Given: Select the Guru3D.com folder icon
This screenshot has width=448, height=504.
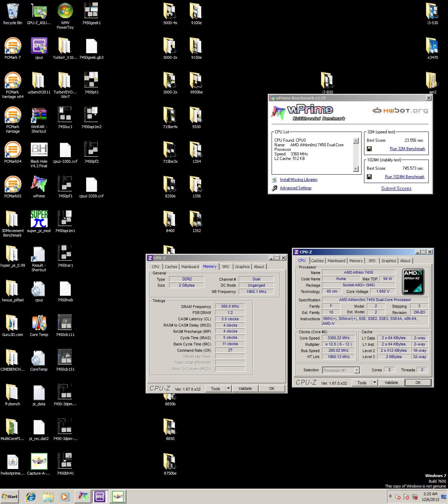Looking at the screenshot, I should [13, 325].
